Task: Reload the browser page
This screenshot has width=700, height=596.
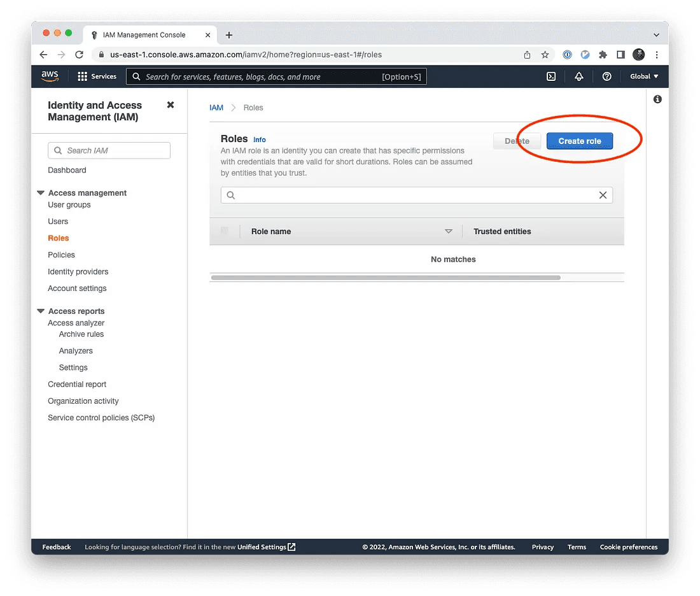Action: [x=79, y=55]
